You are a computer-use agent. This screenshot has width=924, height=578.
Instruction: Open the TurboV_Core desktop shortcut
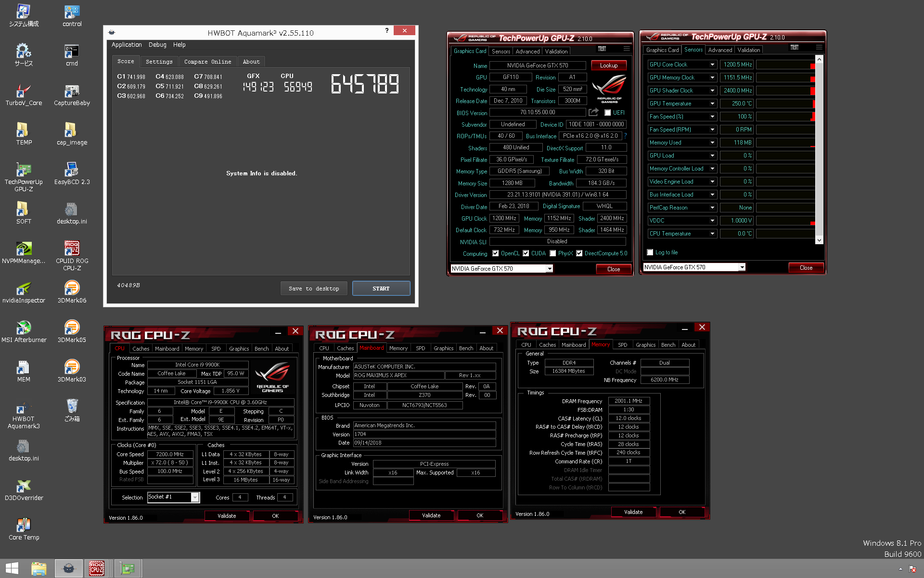coord(24,95)
